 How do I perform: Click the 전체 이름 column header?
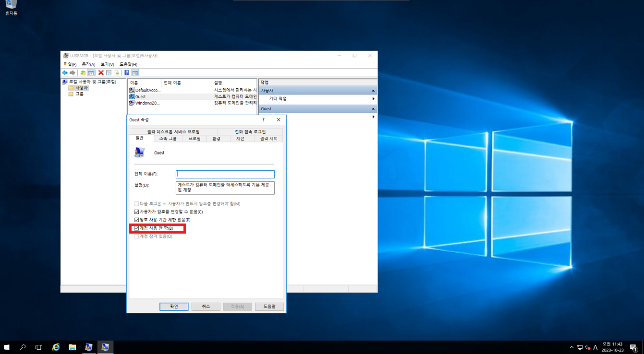(187, 83)
